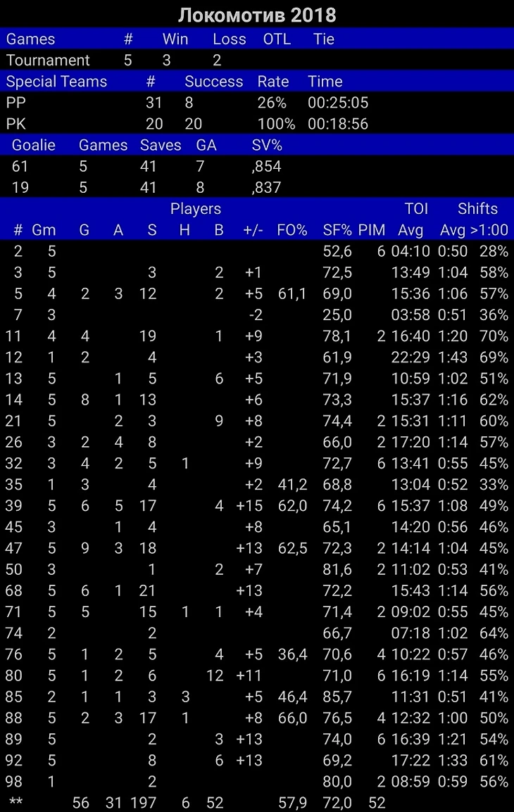Sort by +/- column header
The image size is (514, 812).
tap(253, 230)
